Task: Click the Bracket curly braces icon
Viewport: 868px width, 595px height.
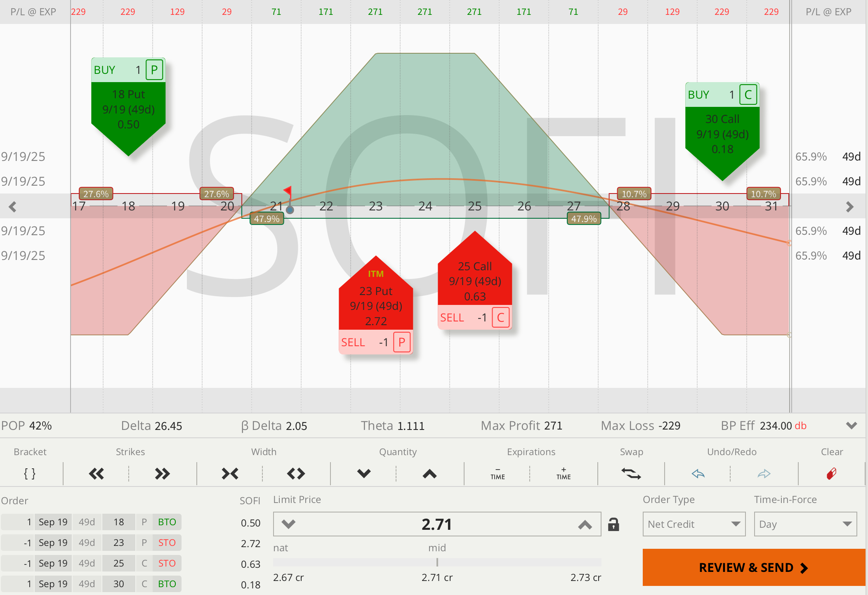Action: (x=30, y=473)
